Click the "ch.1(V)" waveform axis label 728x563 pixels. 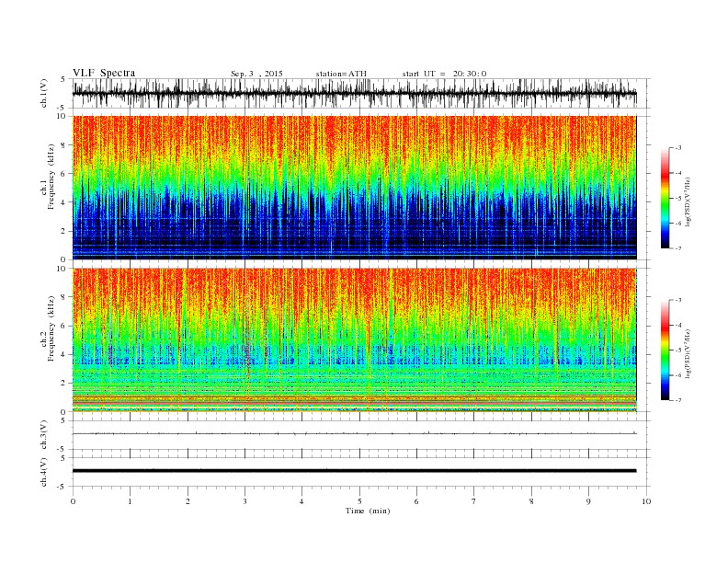[x=44, y=93]
